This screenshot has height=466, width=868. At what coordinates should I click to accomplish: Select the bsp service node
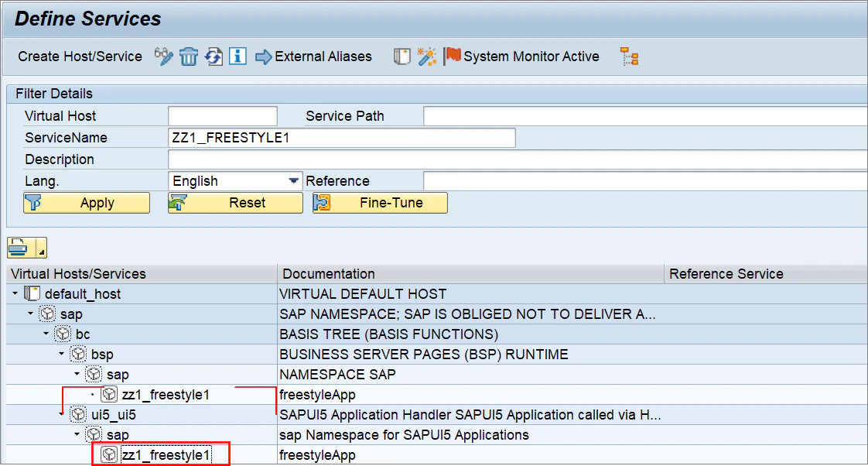[102, 355]
